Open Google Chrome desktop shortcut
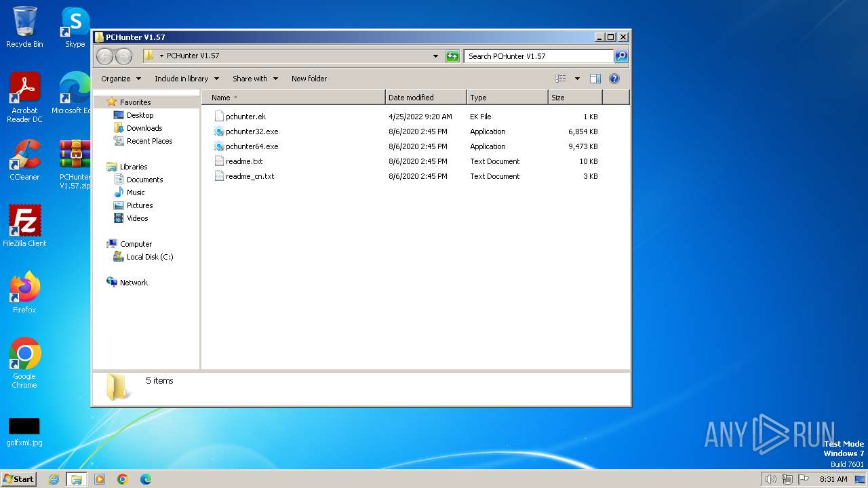Viewport: 868px width, 488px height. pos(24,363)
